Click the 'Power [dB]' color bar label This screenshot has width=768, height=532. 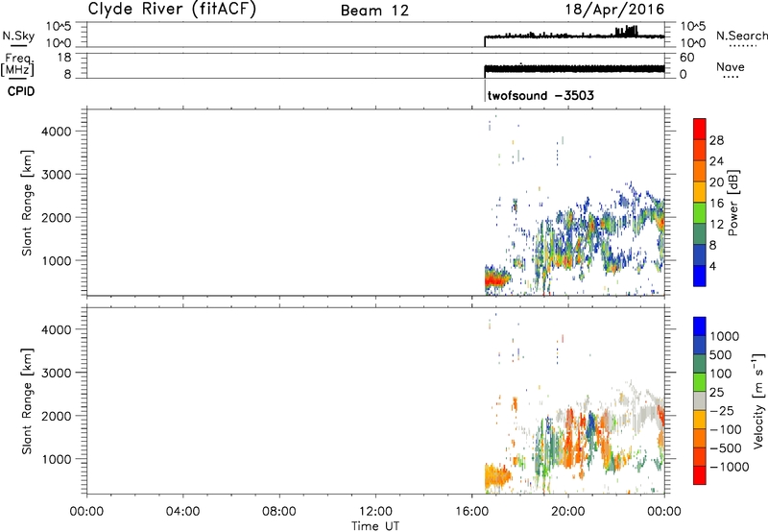click(x=733, y=203)
